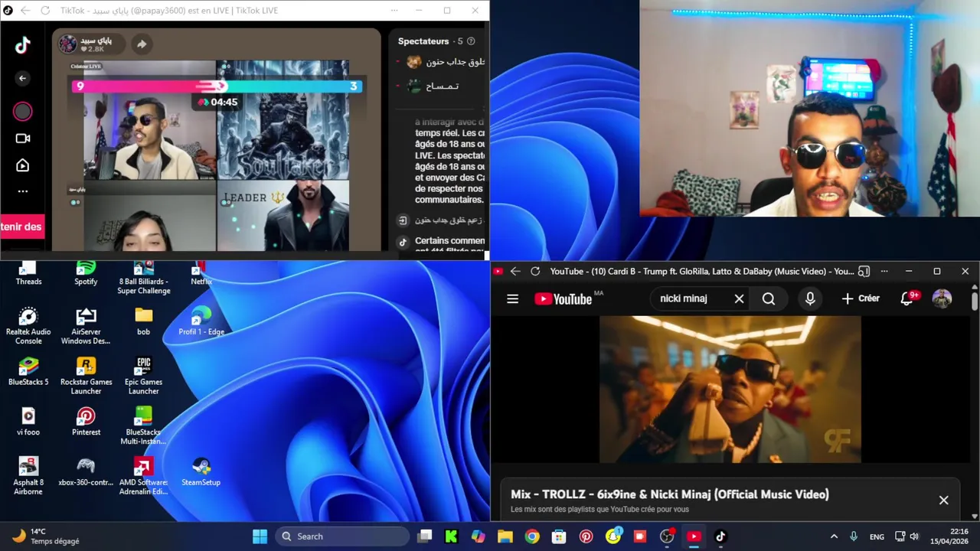Click the playing music video on YouTube
Image resolution: width=980 pixels, height=551 pixels.
pos(730,390)
